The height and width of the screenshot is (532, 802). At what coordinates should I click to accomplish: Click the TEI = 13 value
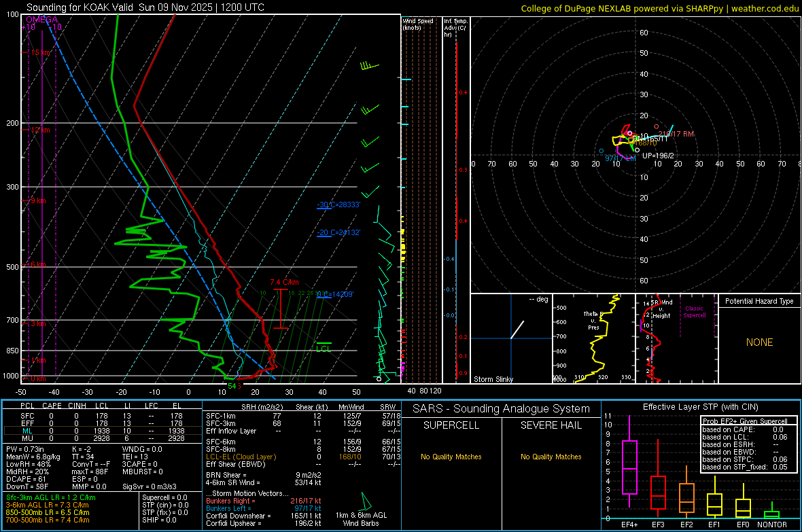(135, 457)
